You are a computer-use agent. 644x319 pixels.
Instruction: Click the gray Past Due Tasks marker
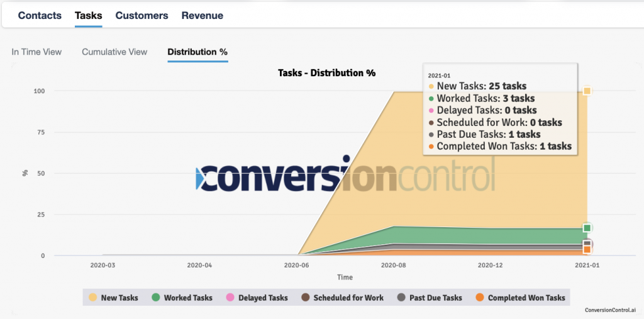(x=587, y=243)
